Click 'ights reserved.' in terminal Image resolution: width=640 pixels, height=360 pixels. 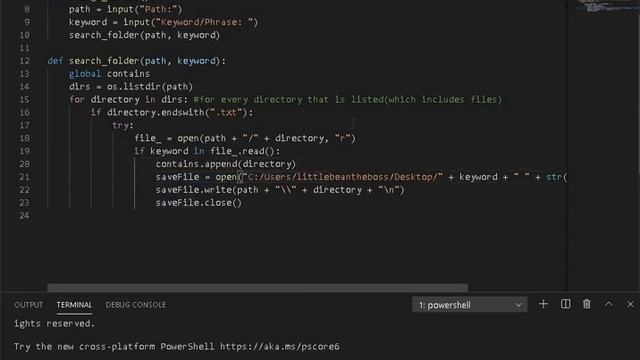click(54, 324)
